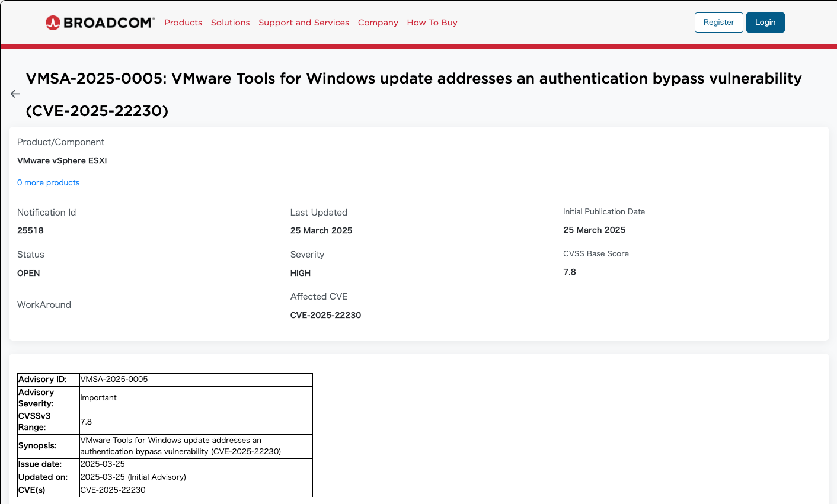837x504 pixels.
Task: Select Affected CVE value CVE-2025-22230
Action: 325,315
